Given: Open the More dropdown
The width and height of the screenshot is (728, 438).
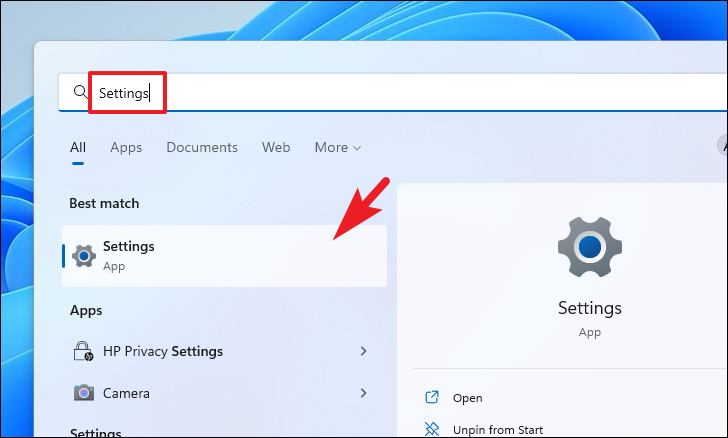Looking at the screenshot, I should [338, 147].
